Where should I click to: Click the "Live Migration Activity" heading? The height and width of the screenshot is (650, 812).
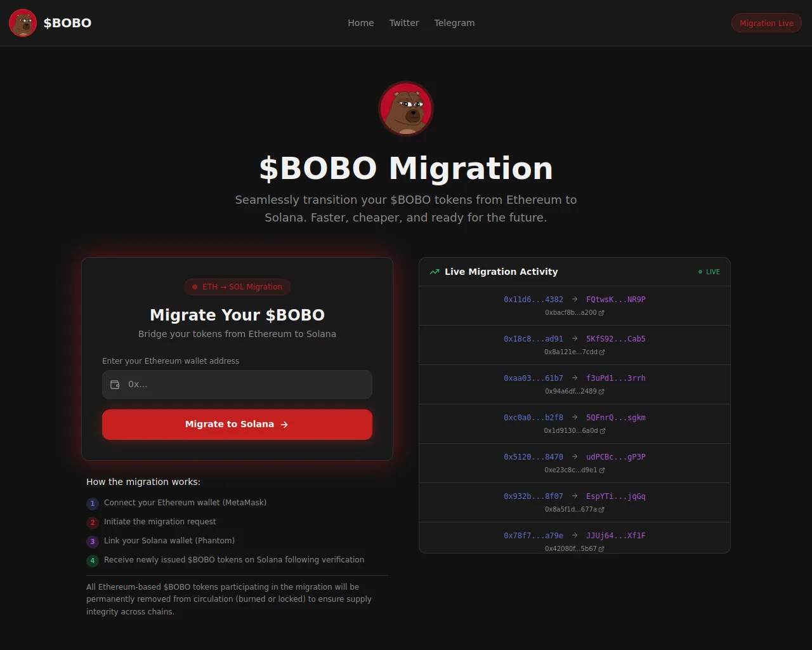click(501, 272)
